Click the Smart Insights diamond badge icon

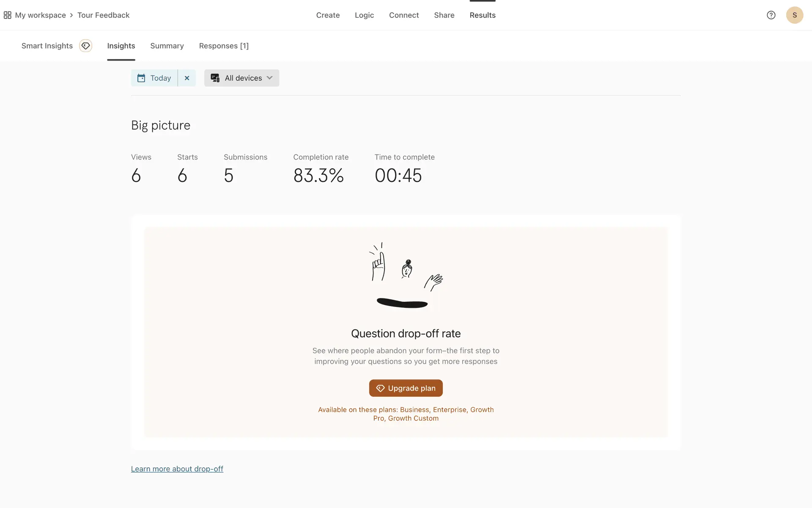(85, 46)
